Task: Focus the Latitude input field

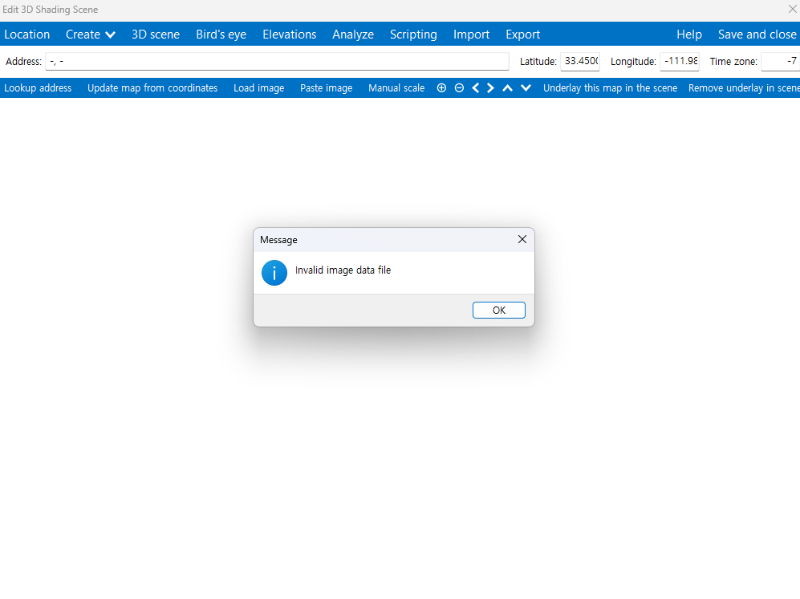Action: tap(580, 61)
